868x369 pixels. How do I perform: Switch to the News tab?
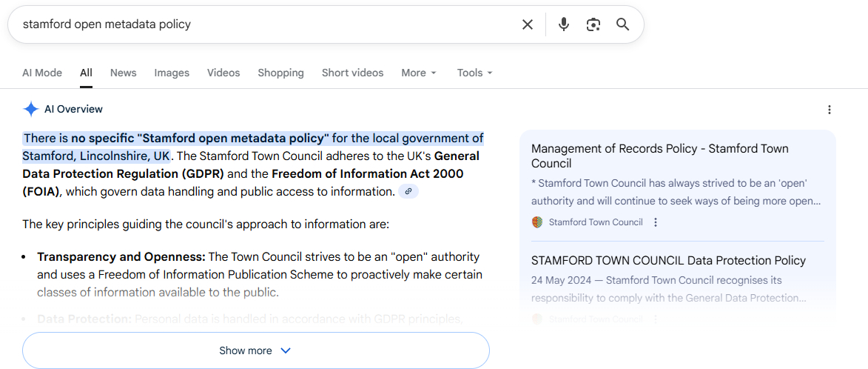(123, 73)
